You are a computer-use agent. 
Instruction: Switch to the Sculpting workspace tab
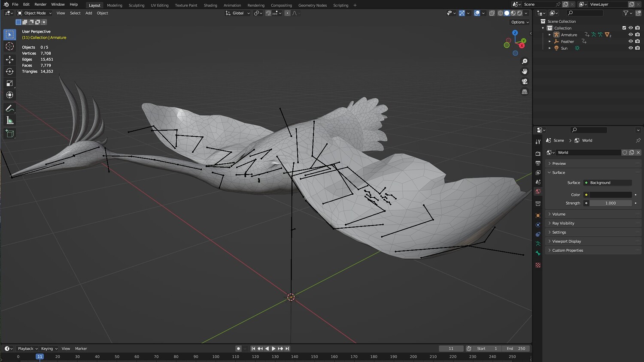pos(137,5)
